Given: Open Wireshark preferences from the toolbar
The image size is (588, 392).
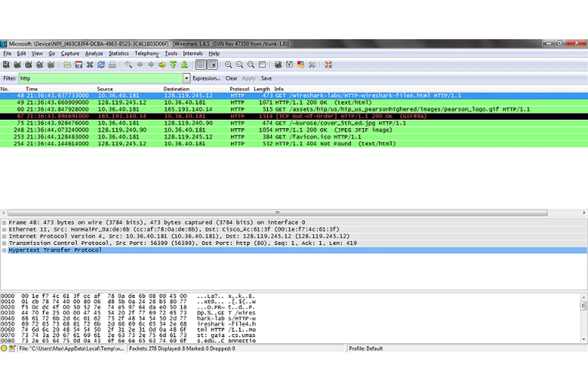Looking at the screenshot, I should tap(312, 65).
